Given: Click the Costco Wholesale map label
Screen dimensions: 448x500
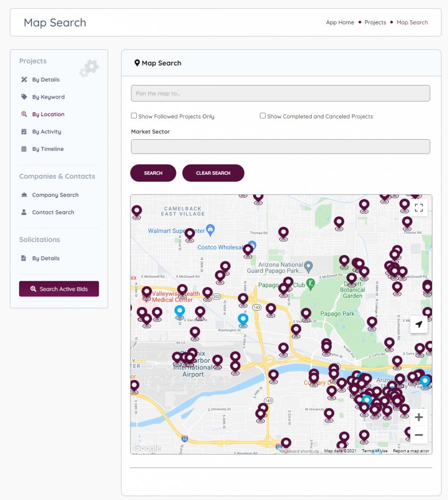Looking at the screenshot, I should 220,248.
